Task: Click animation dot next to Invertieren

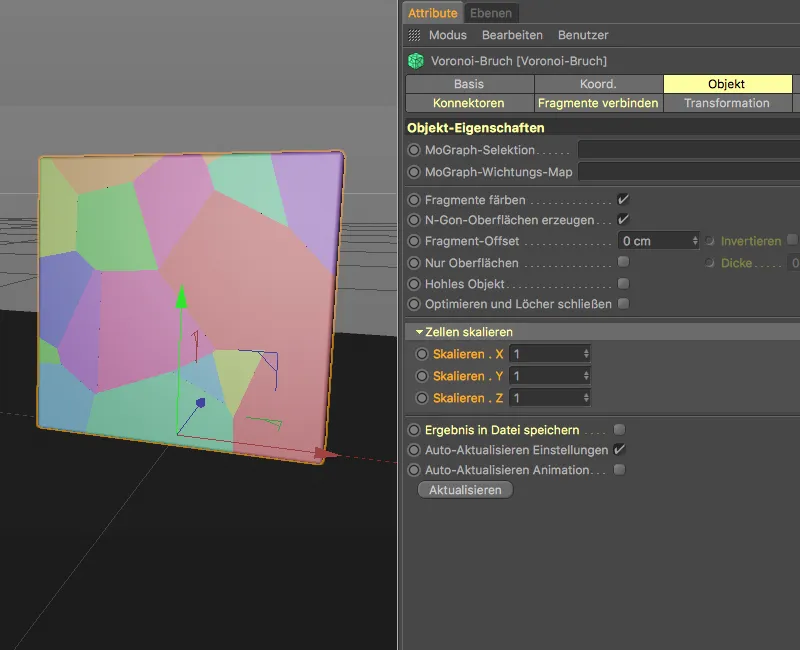Action: point(710,241)
